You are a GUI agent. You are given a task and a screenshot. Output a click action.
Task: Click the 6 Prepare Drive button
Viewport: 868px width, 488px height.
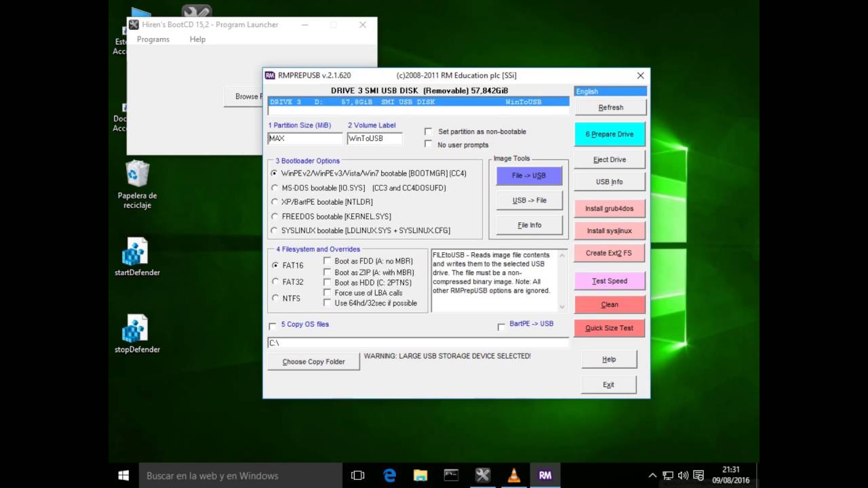click(610, 134)
